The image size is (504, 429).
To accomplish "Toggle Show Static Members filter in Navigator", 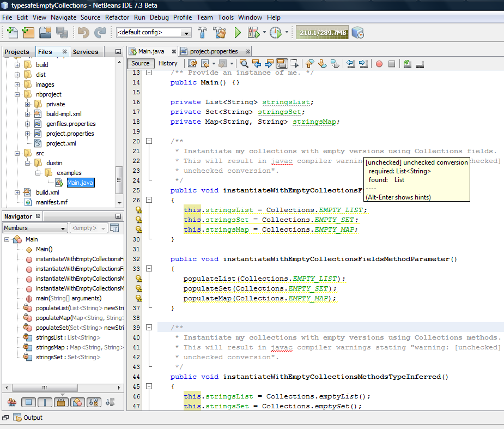I will pyautogui.click(x=45, y=402).
